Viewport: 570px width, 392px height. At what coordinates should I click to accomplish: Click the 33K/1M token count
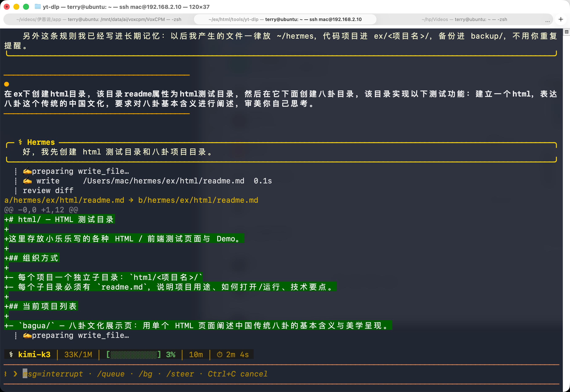[78, 354]
